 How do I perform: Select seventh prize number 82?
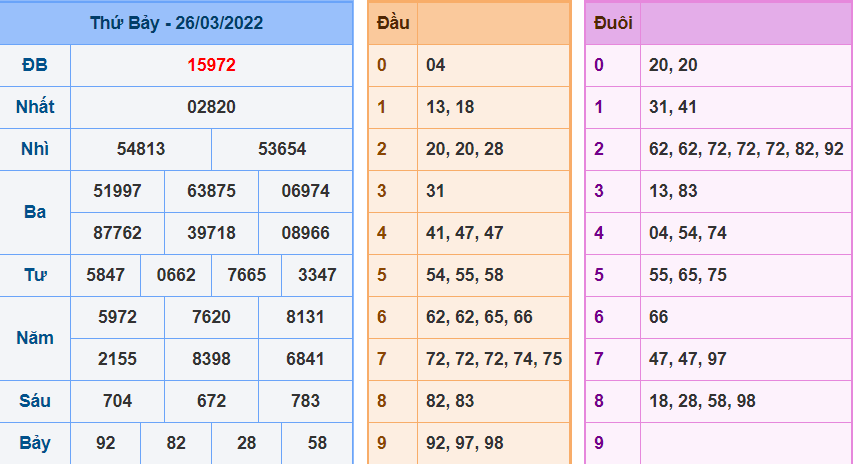(176, 443)
